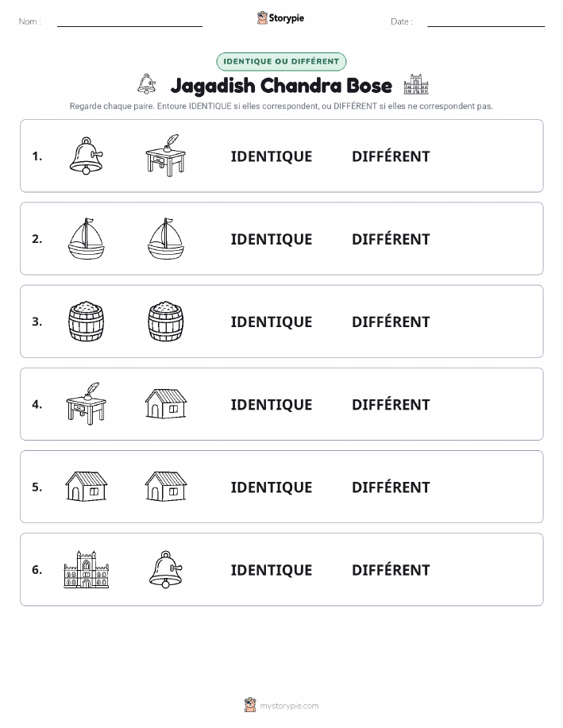Click the Storypie logo at top
Screen dimensions: 563x728
point(280,18)
